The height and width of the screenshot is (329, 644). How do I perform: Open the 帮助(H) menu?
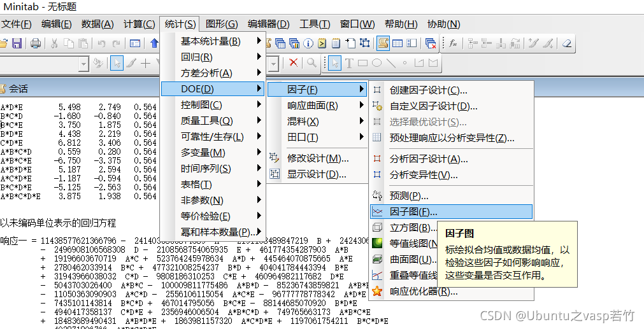tap(401, 24)
